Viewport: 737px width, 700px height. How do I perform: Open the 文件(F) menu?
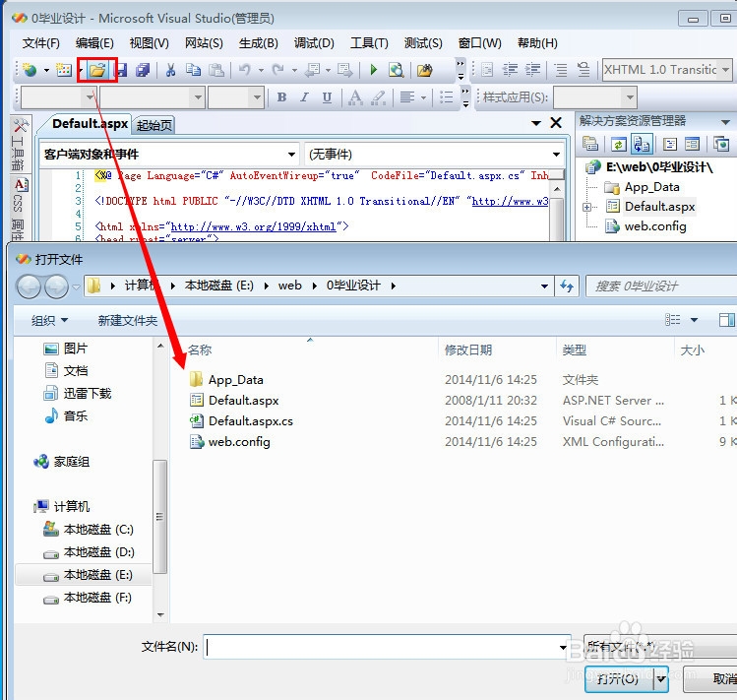[41, 43]
